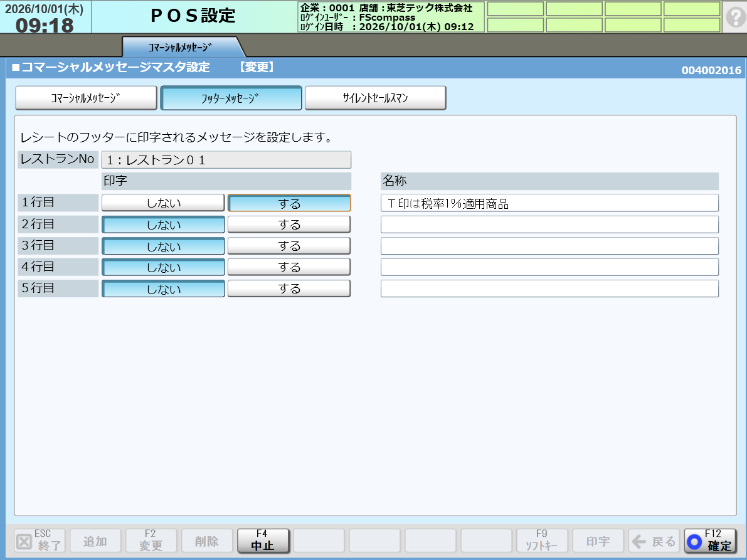
Task: Set 4行目 printing to しない
Action: click(163, 267)
